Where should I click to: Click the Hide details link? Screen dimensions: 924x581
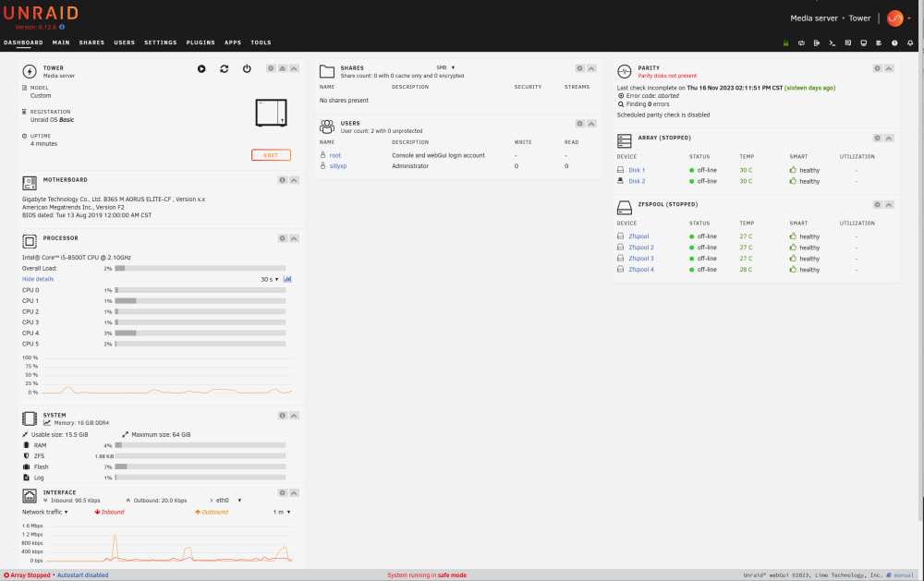click(38, 279)
